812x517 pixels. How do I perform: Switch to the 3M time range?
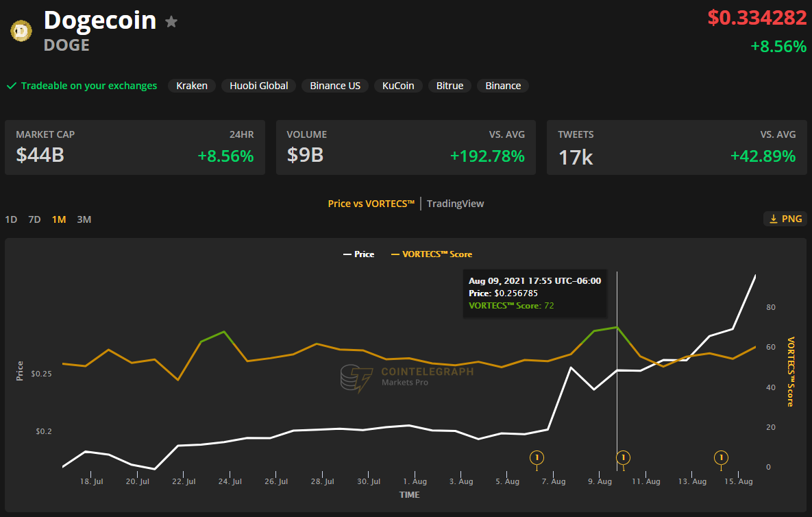[x=84, y=219]
